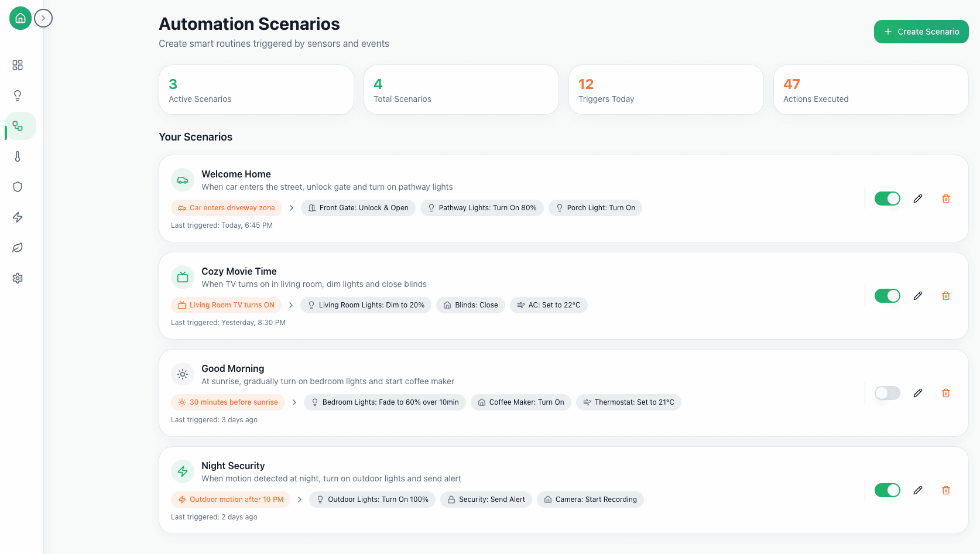Open the energy lightning sidebar icon

18,217
